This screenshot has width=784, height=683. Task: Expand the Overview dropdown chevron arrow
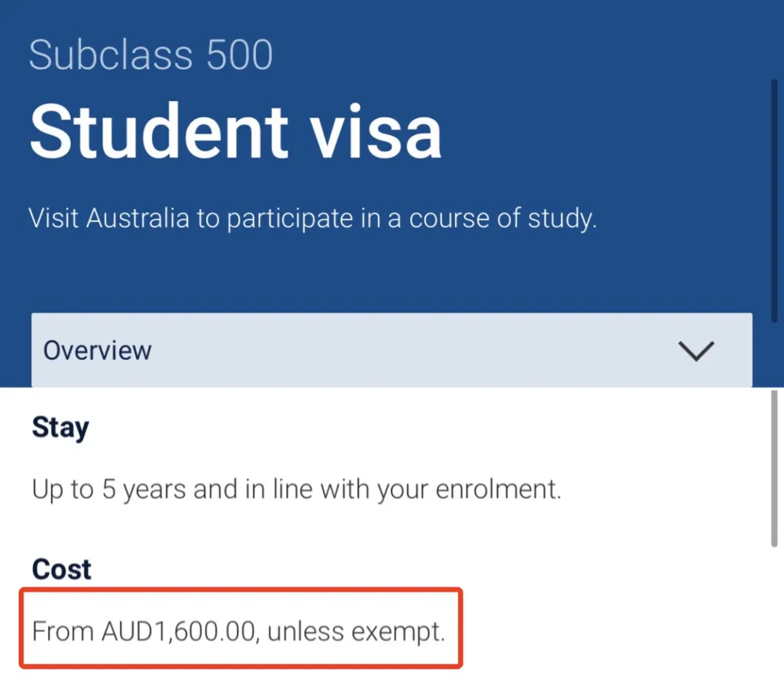pyautogui.click(x=695, y=351)
